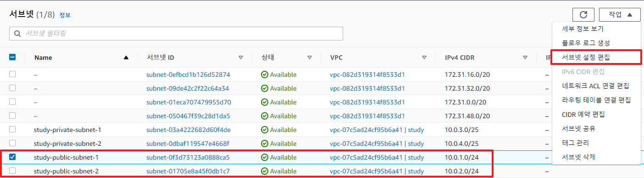Check the box for subnet-01eca707479955d70

tap(12, 102)
